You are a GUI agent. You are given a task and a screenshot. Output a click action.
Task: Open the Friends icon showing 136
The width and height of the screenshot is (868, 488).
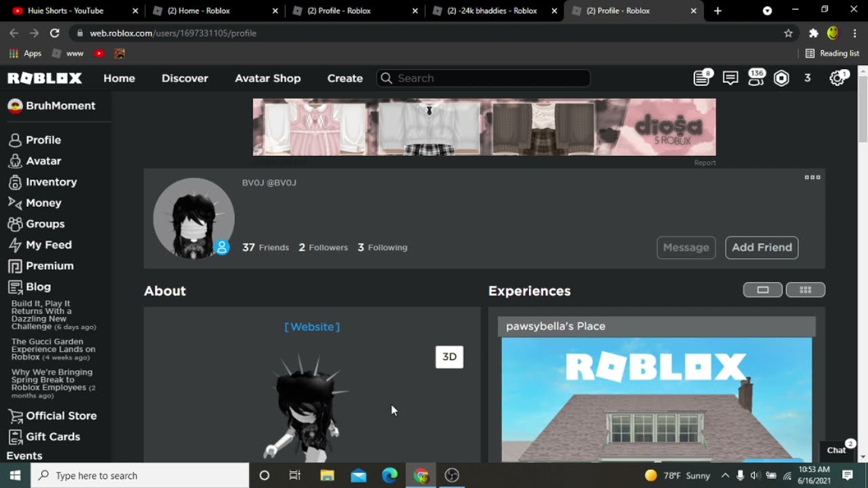tap(755, 78)
